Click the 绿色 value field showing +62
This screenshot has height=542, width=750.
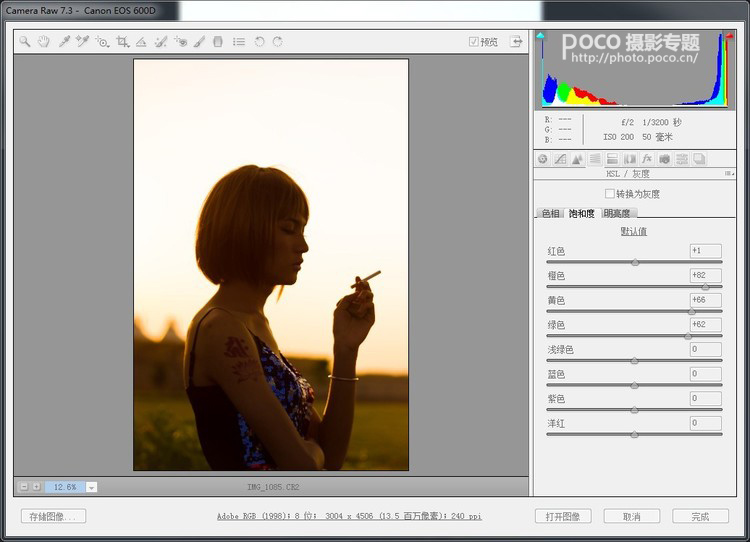pyautogui.click(x=706, y=324)
